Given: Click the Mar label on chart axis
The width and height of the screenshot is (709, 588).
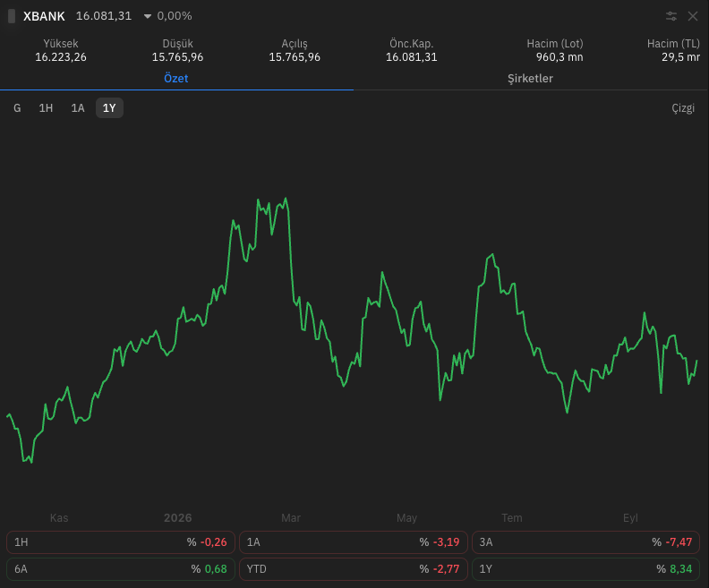Looking at the screenshot, I should click(x=291, y=518).
